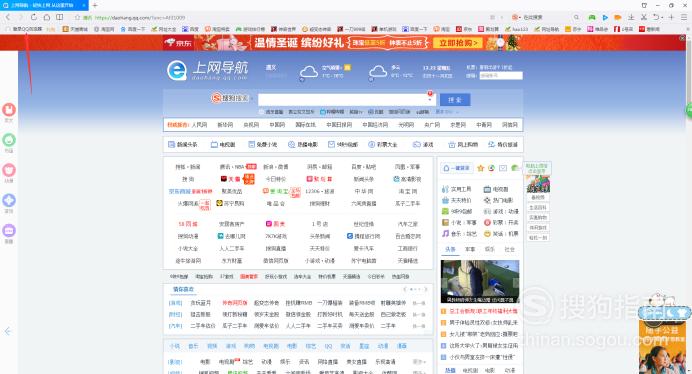Open the 网址大全 bookmark

click(x=164, y=29)
